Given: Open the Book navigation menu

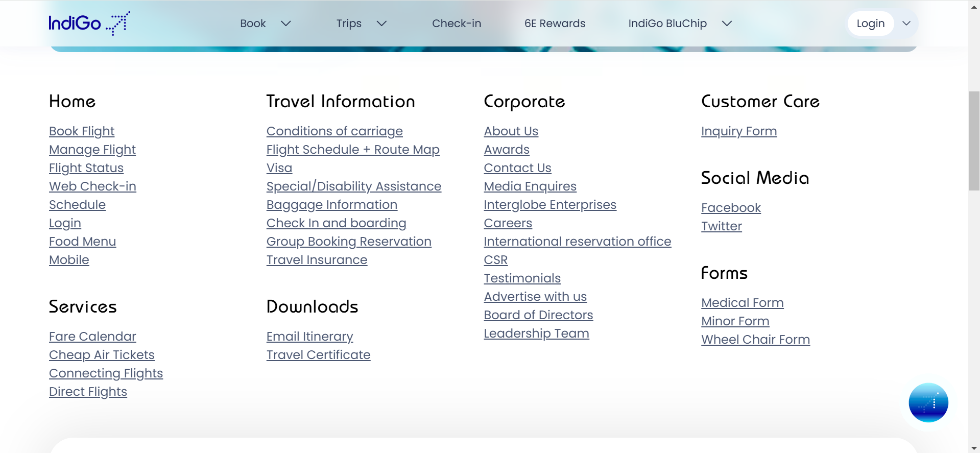Looking at the screenshot, I should (x=253, y=23).
